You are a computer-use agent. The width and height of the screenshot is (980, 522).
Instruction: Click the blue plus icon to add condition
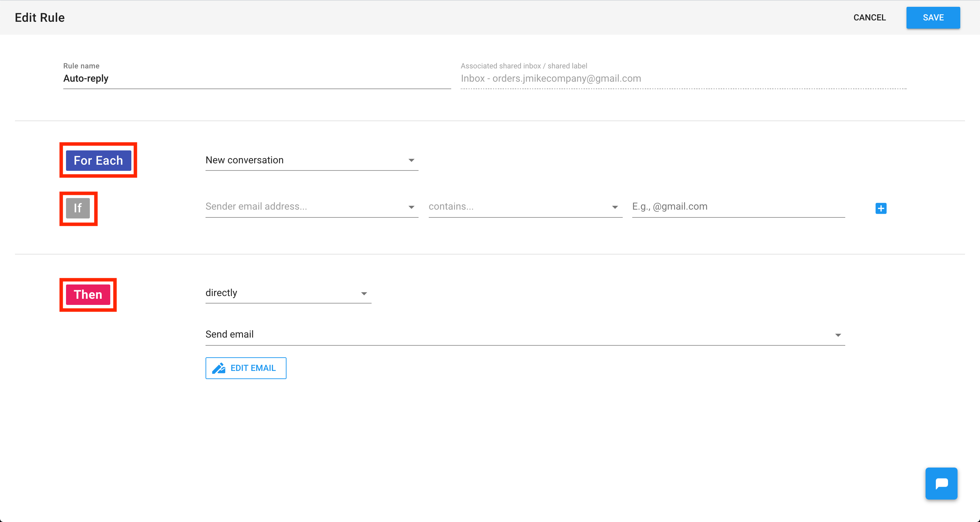(x=881, y=208)
